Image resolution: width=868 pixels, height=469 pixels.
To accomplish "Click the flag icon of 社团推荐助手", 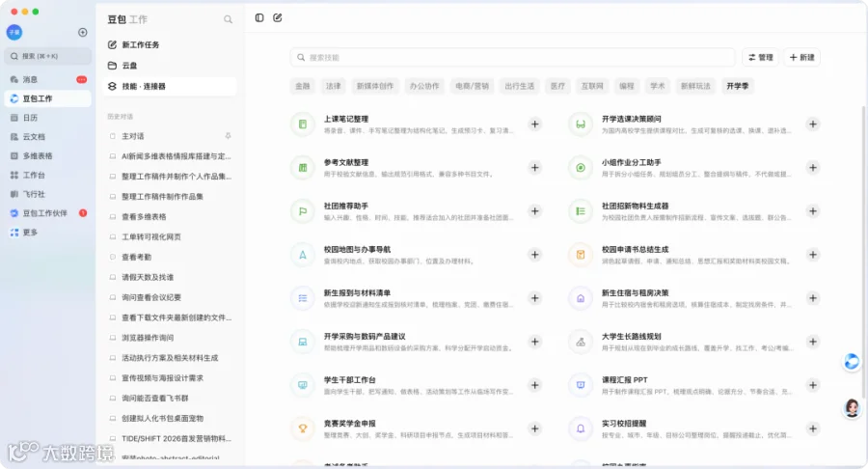I will click(x=303, y=211).
